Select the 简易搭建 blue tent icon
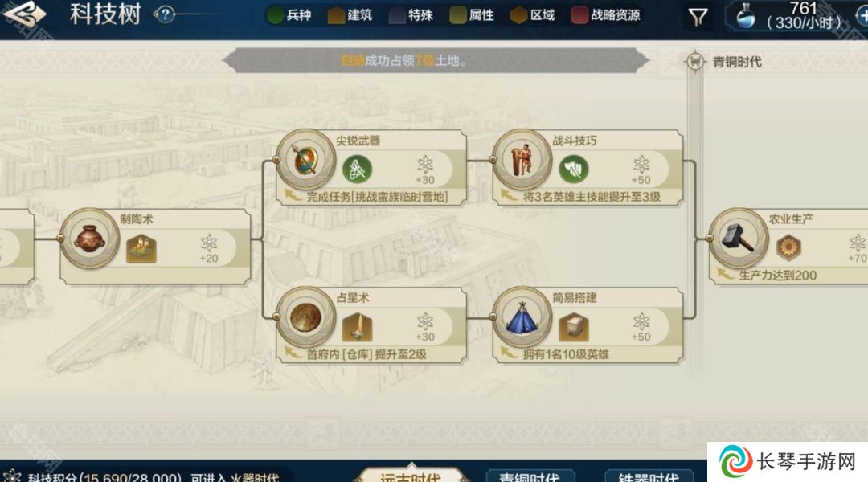 [522, 317]
